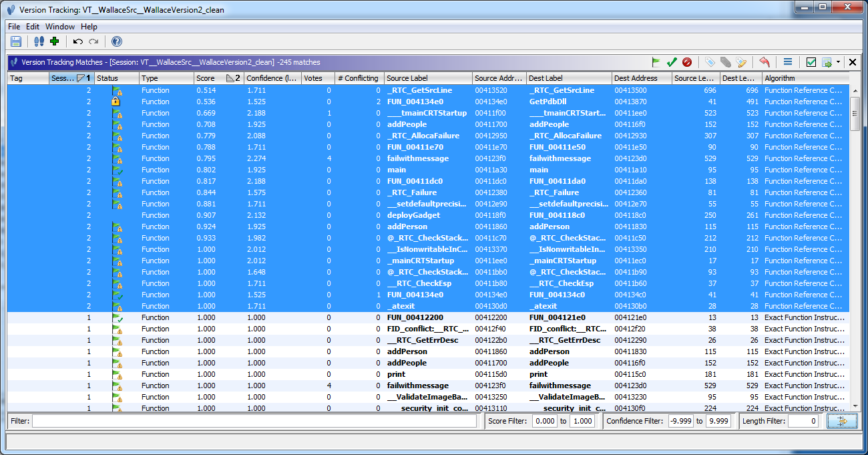Reject selected matches using the red icon
This screenshot has height=455, width=868.
687,62
